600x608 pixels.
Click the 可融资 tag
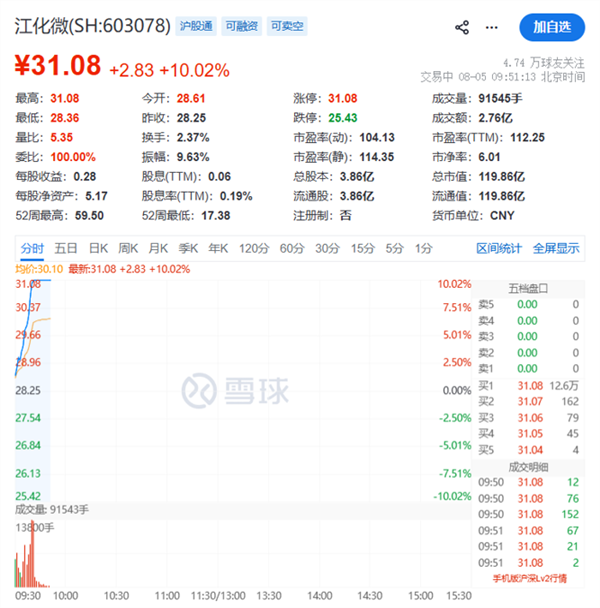[x=242, y=26]
